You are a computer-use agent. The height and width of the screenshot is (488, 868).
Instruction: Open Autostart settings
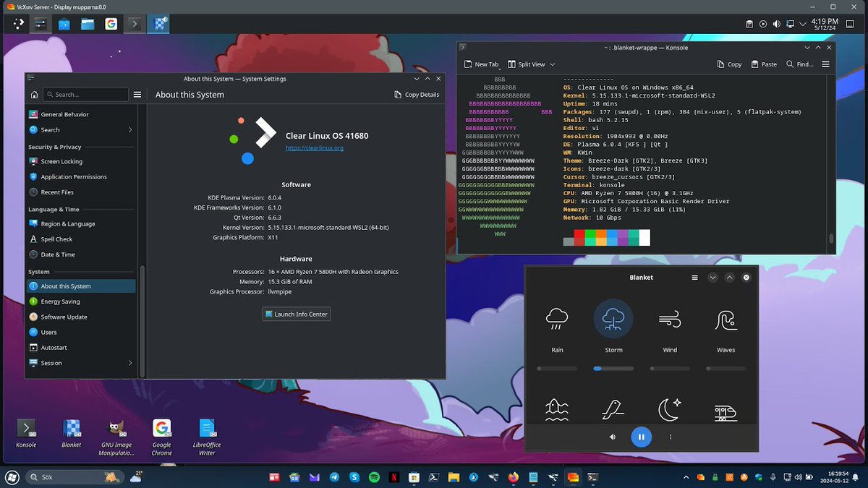(x=81, y=348)
